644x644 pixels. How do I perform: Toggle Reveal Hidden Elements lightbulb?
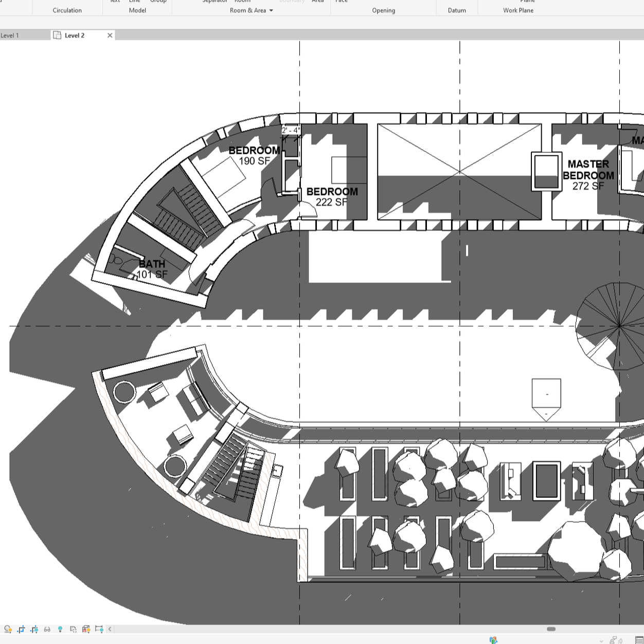[x=60, y=629]
